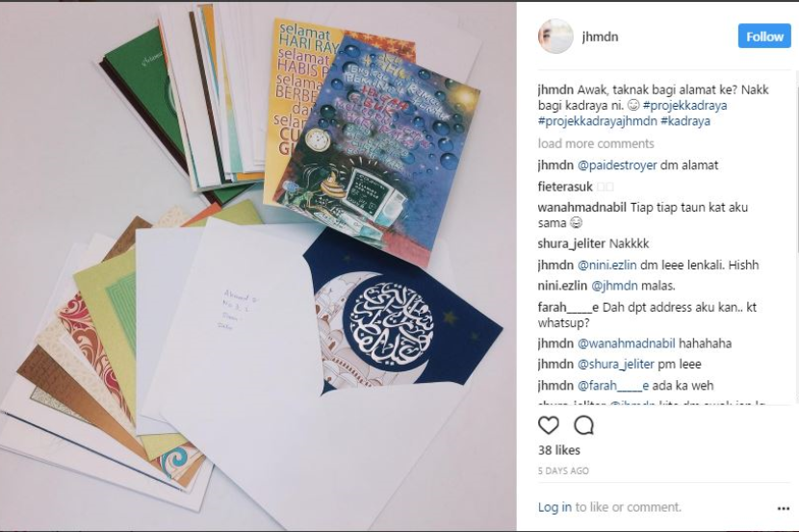
Task: Open shura_jeliter's profile from Nakkkk comment
Action: (571, 243)
